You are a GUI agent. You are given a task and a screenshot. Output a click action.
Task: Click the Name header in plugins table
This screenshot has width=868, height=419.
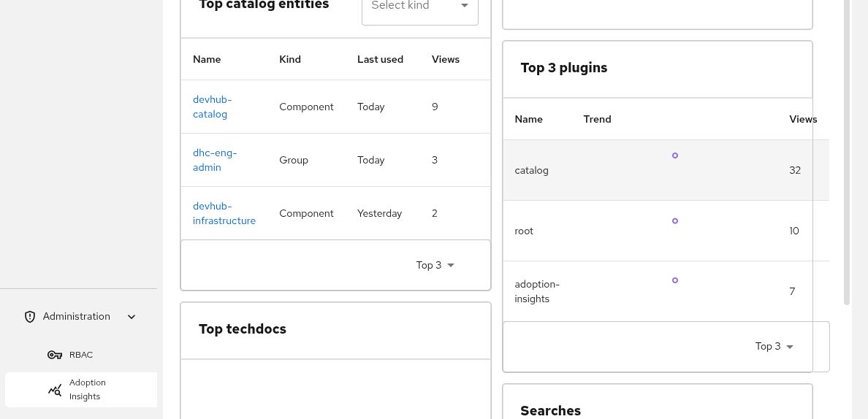pos(528,119)
